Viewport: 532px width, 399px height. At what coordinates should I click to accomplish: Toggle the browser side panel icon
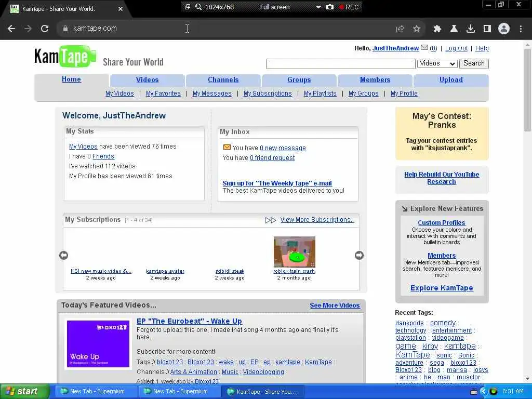(487, 29)
